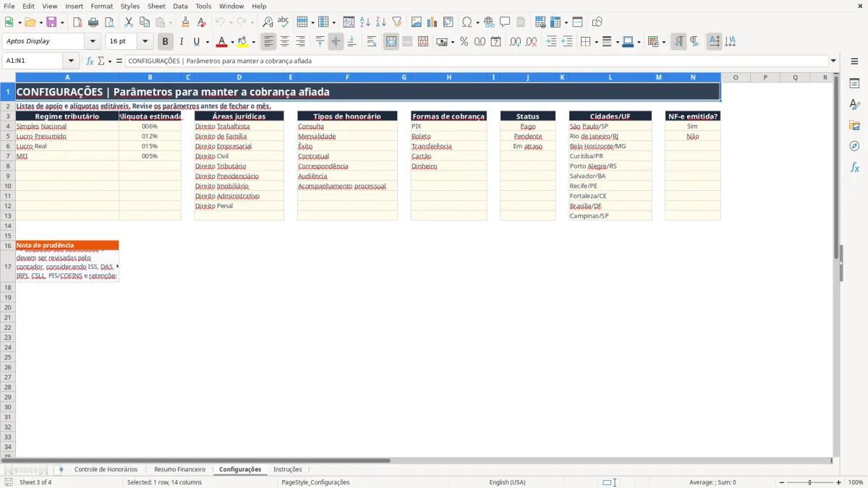The width and height of the screenshot is (868, 488).
Task: Click the Cut scissors icon
Action: 129,22
